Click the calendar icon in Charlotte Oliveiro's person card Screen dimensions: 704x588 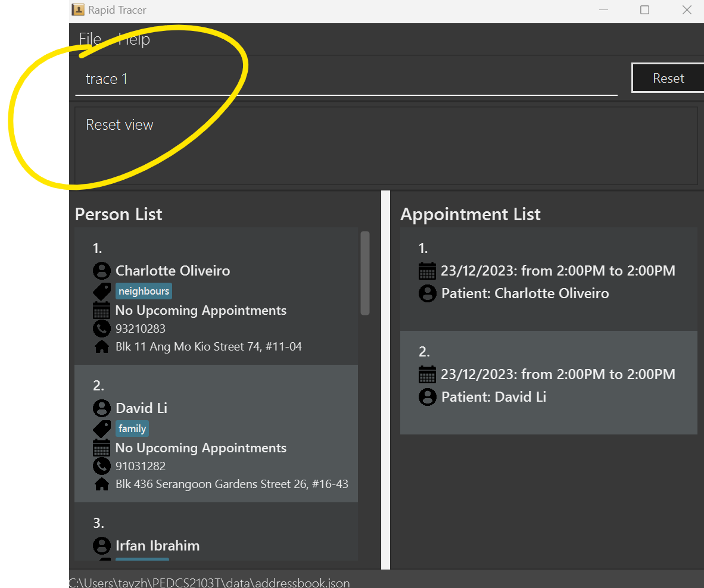(x=101, y=311)
